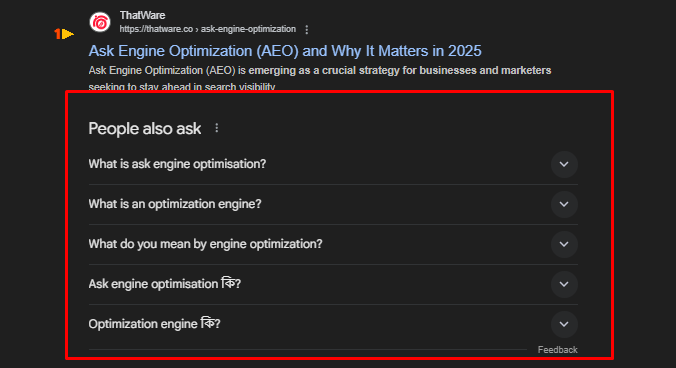
Task: Expand chevron for Optimization engine কি?
Action: tap(564, 324)
